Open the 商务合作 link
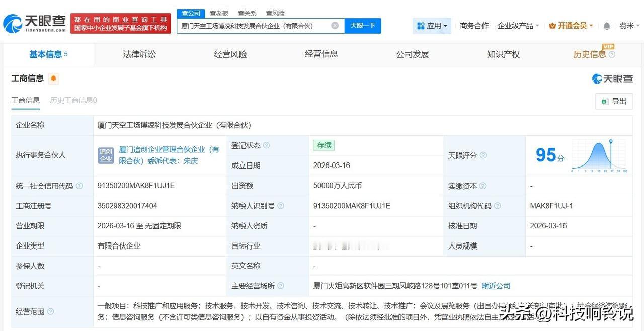644x331 pixels. (x=474, y=26)
